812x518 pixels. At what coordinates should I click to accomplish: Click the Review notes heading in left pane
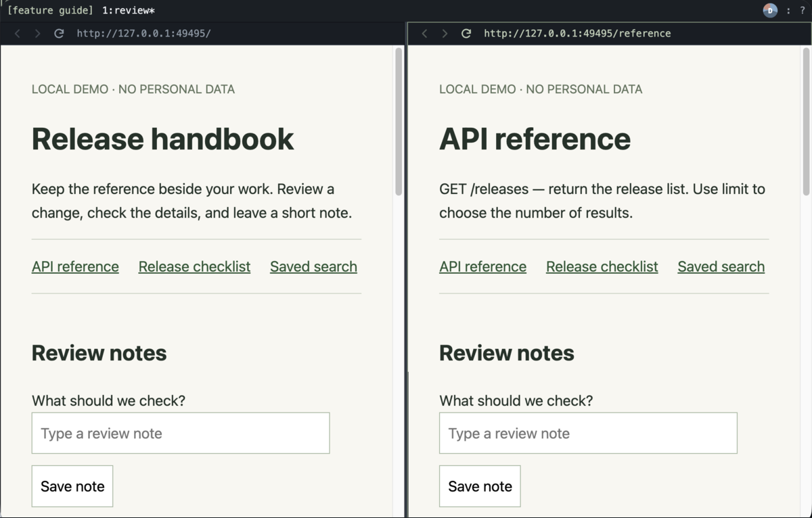click(99, 353)
